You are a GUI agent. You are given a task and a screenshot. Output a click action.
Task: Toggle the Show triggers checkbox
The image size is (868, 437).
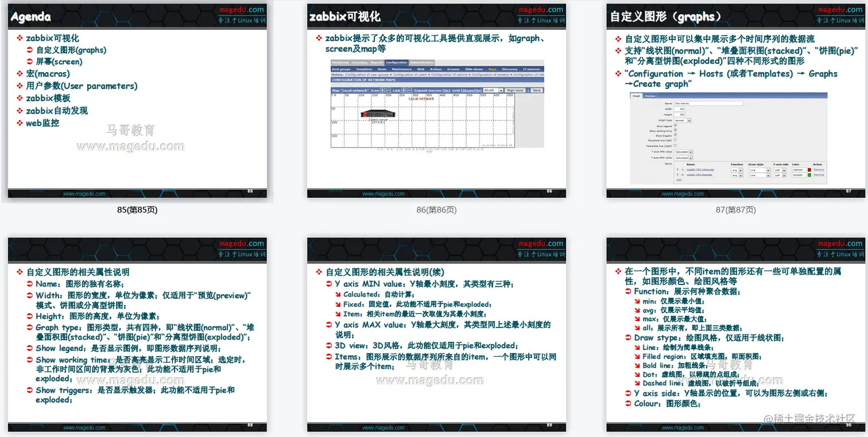[675, 135]
